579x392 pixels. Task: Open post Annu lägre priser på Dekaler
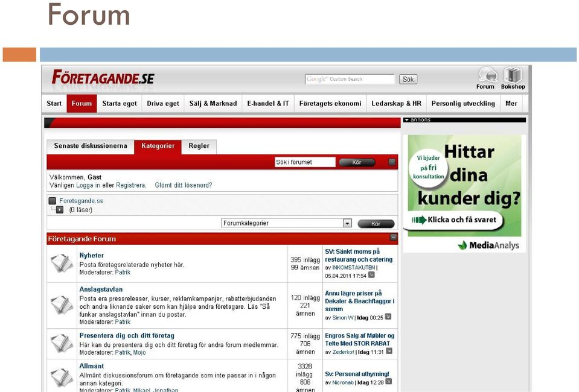click(x=360, y=302)
